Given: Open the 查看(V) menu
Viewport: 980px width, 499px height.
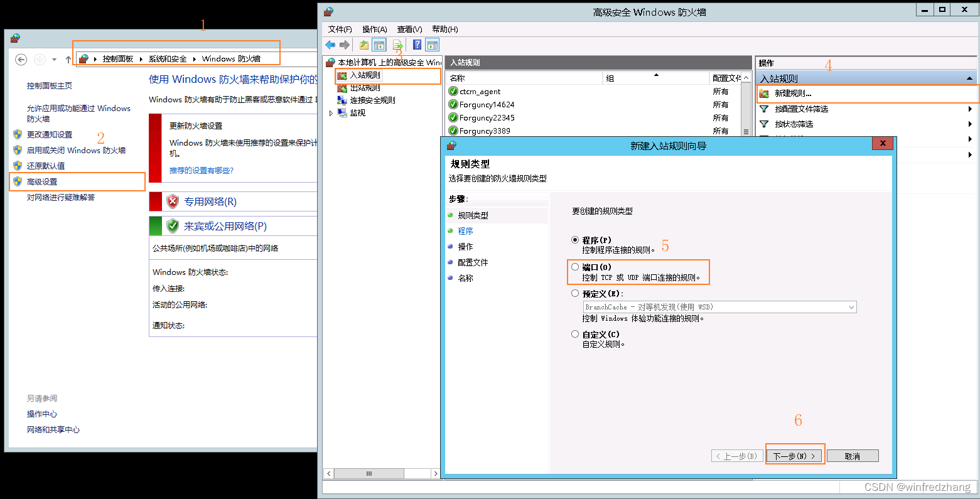Looking at the screenshot, I should tap(409, 29).
